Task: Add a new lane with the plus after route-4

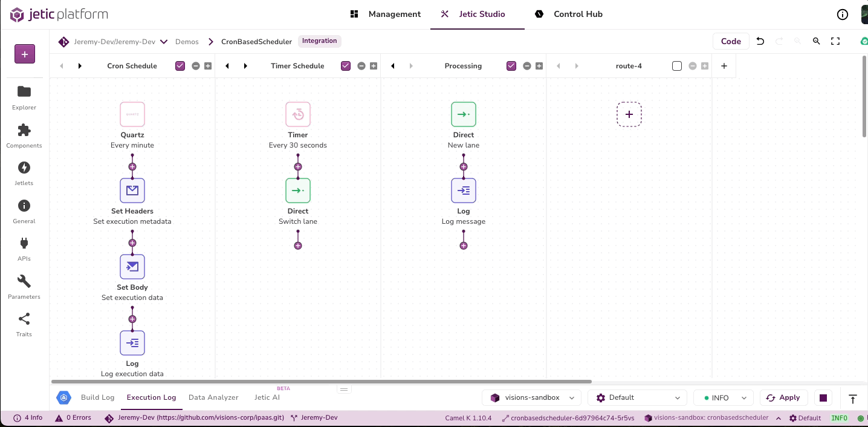Action: tap(724, 66)
